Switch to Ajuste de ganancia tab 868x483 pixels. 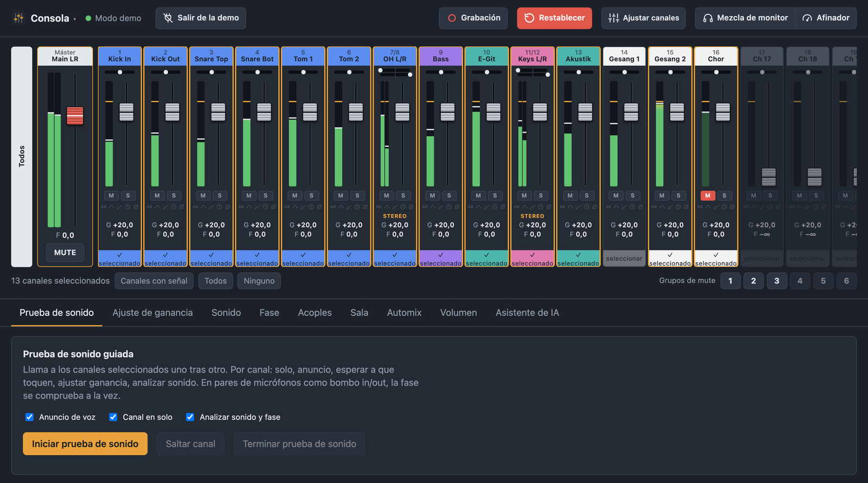[x=152, y=313]
